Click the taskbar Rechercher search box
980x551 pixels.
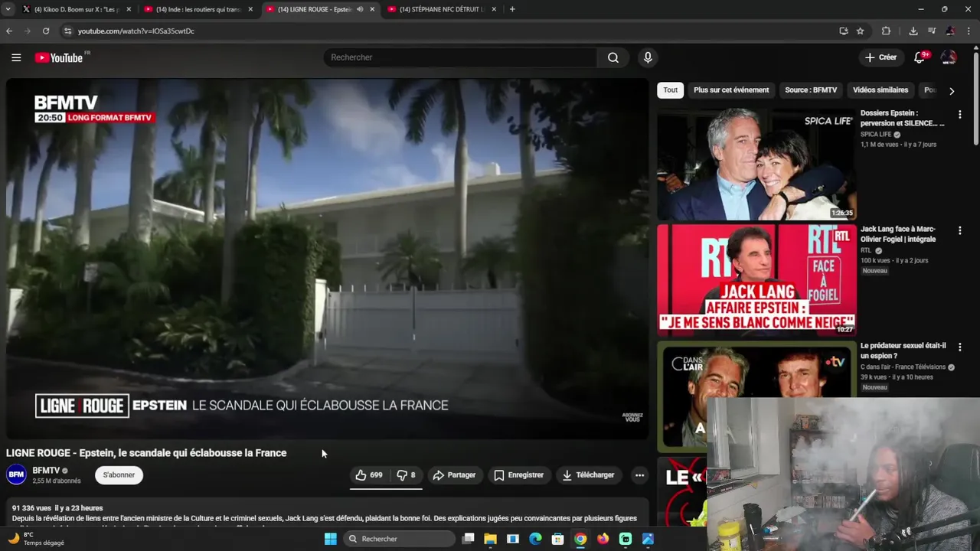click(398, 539)
